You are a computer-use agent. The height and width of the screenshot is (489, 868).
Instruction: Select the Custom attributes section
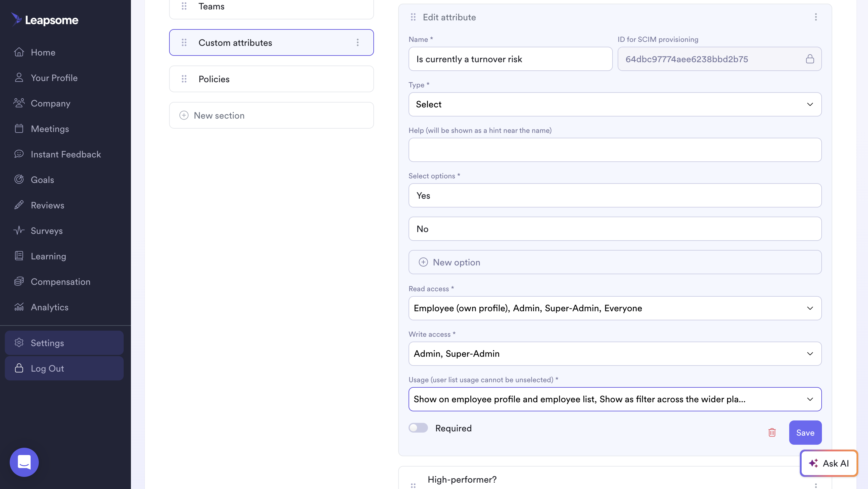click(271, 42)
